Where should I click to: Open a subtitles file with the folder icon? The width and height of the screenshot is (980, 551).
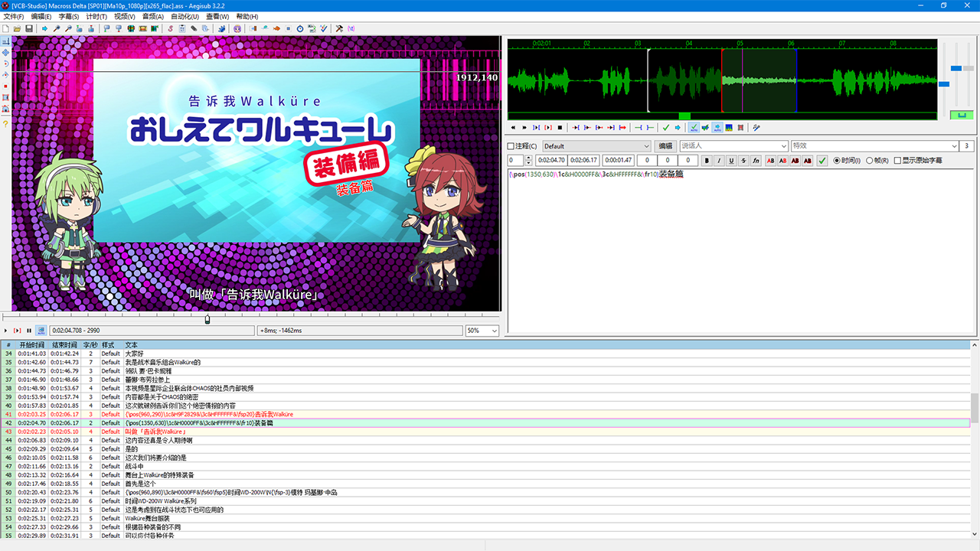[17, 28]
